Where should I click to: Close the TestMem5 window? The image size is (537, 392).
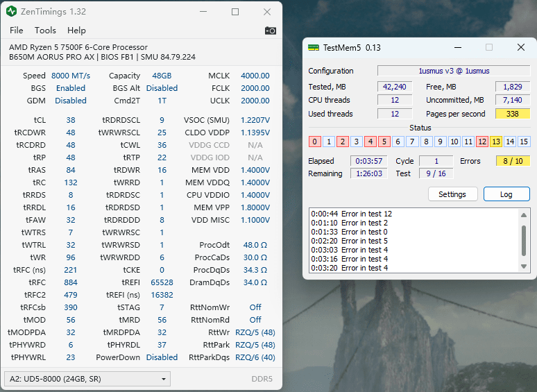tap(521, 47)
